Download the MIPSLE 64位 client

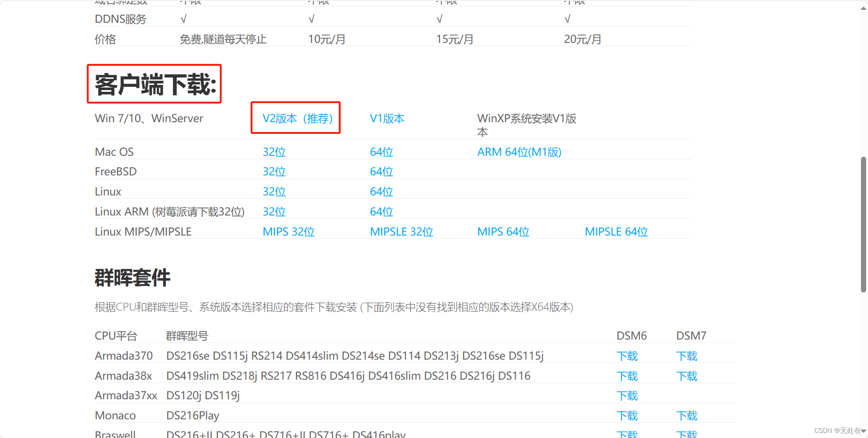tap(616, 232)
